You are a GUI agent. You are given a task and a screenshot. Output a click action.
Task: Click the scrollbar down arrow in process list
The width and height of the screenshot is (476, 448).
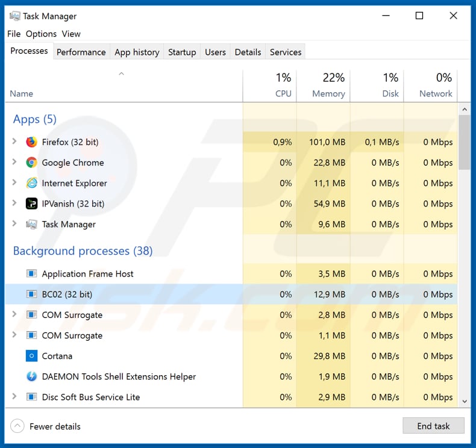465,401
